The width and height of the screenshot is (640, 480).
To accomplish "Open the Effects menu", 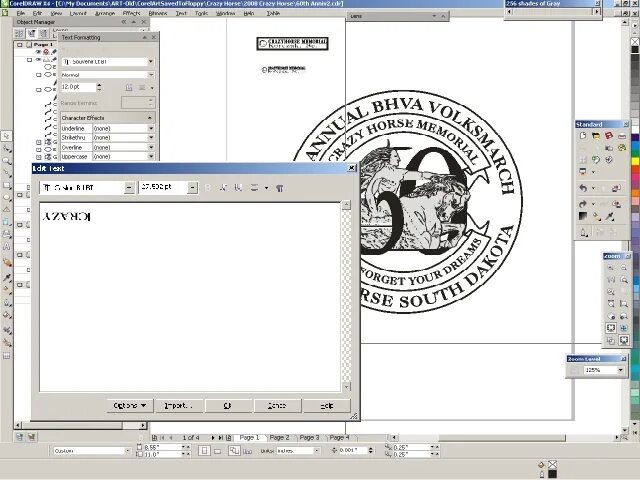I will (131, 13).
